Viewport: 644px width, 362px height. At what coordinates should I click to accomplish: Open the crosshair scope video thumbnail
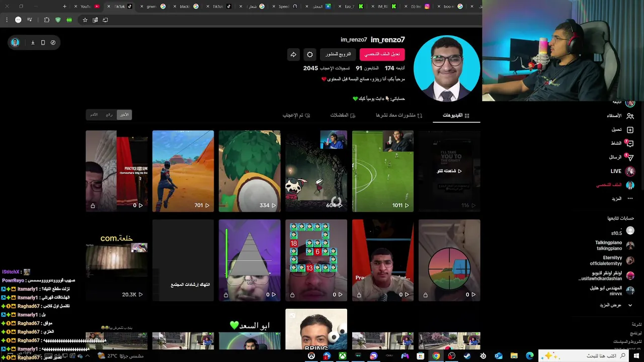coord(449,260)
